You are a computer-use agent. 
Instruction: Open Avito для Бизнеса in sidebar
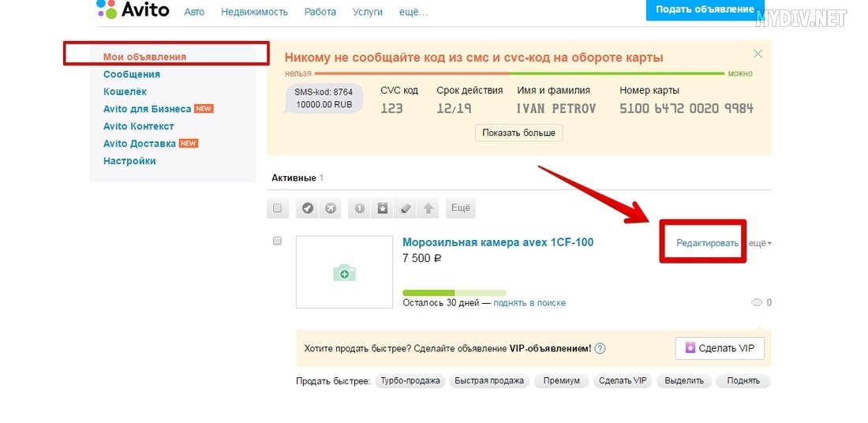(148, 109)
